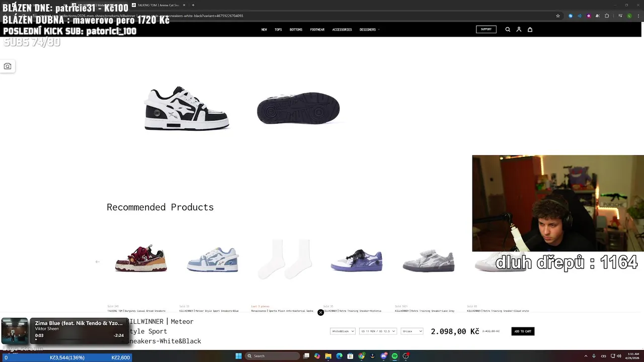Open Retro Training Sneaker-Wisteria link
This screenshot has width=644, height=362.
click(352, 311)
